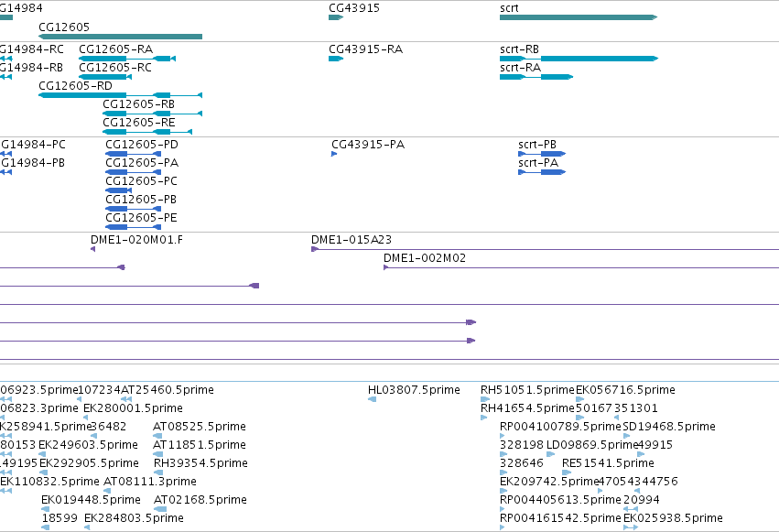Click the CG12605-RD transcript
Screen dimensions: 779x532
(120, 95)
